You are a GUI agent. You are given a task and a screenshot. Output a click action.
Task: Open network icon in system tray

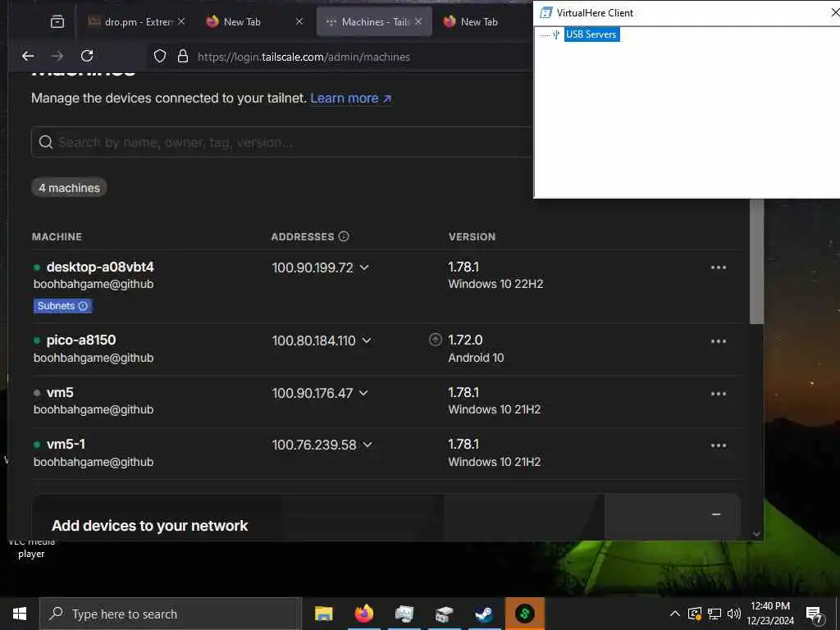pos(714,614)
